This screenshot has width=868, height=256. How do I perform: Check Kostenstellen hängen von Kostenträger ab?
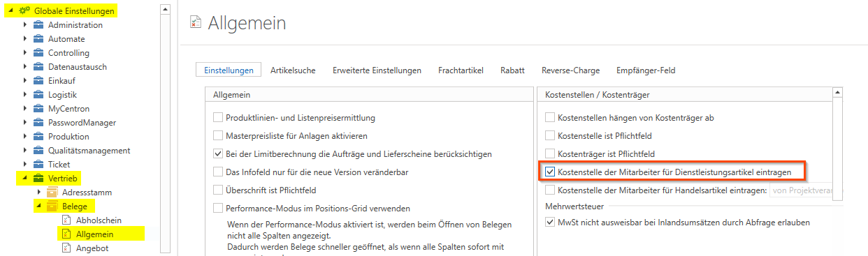tap(550, 118)
